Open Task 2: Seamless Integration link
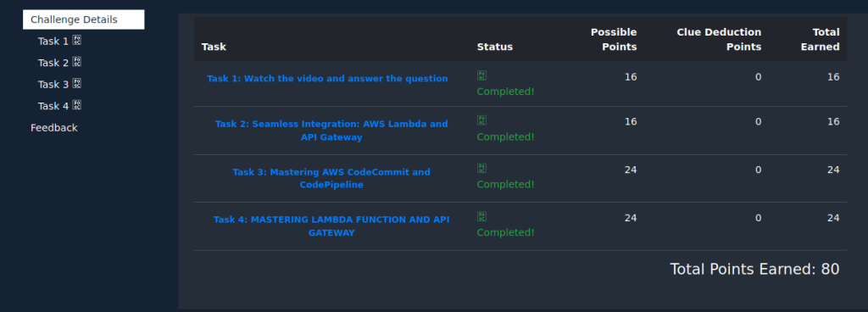This screenshot has width=868, height=312. (x=331, y=131)
